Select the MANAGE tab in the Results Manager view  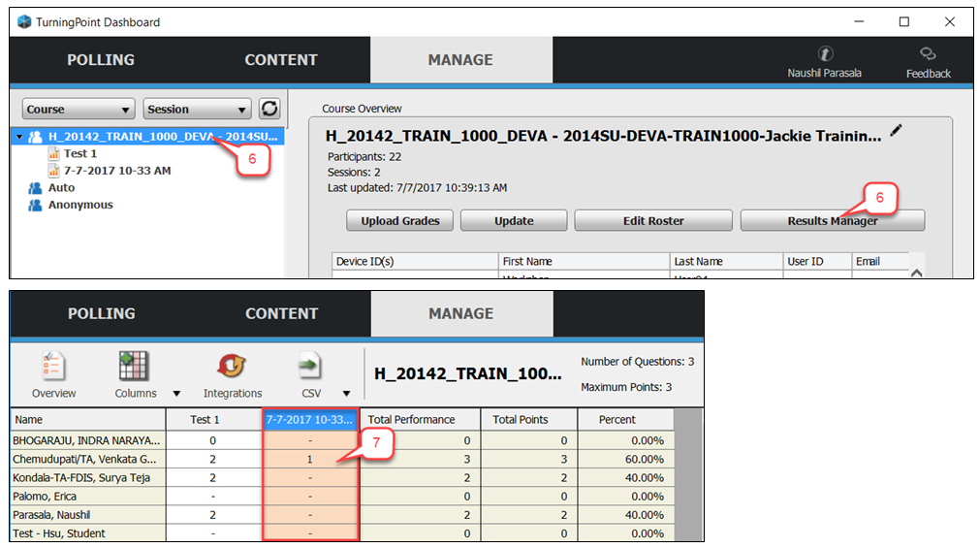click(x=461, y=313)
